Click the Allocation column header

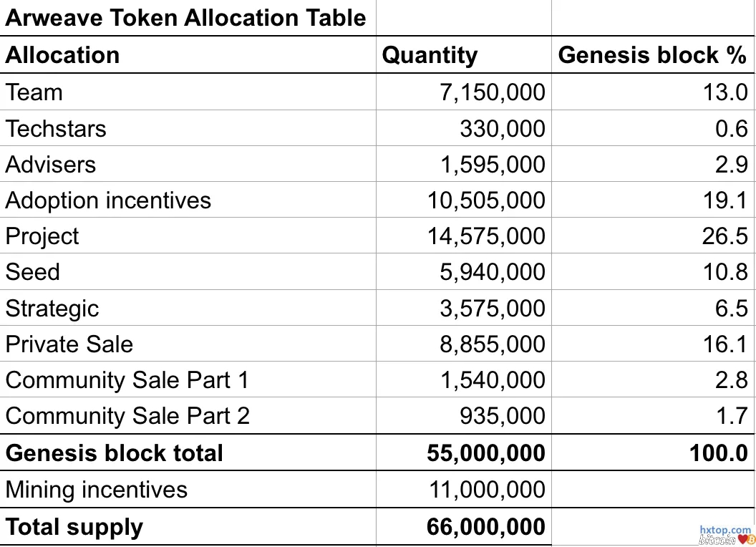[63, 55]
